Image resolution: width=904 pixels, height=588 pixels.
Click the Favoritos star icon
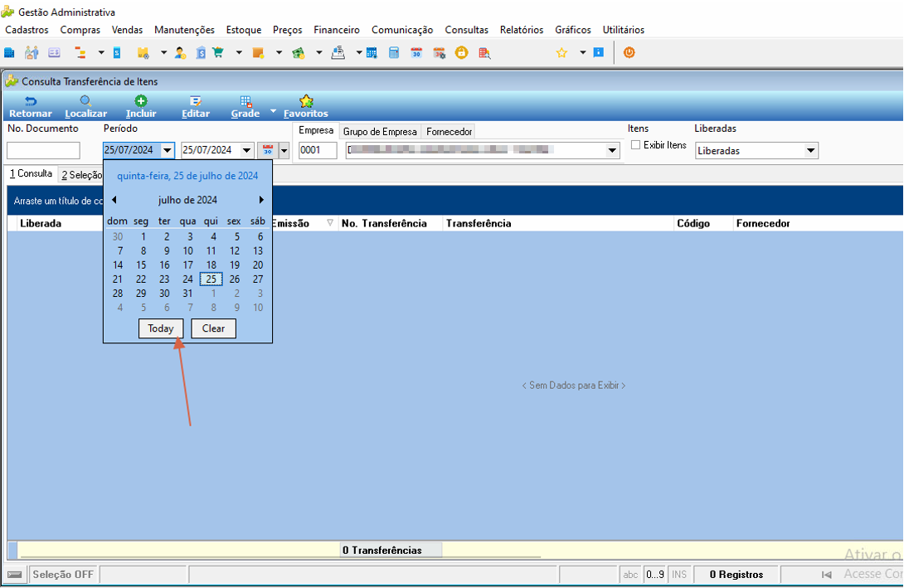[x=306, y=101]
